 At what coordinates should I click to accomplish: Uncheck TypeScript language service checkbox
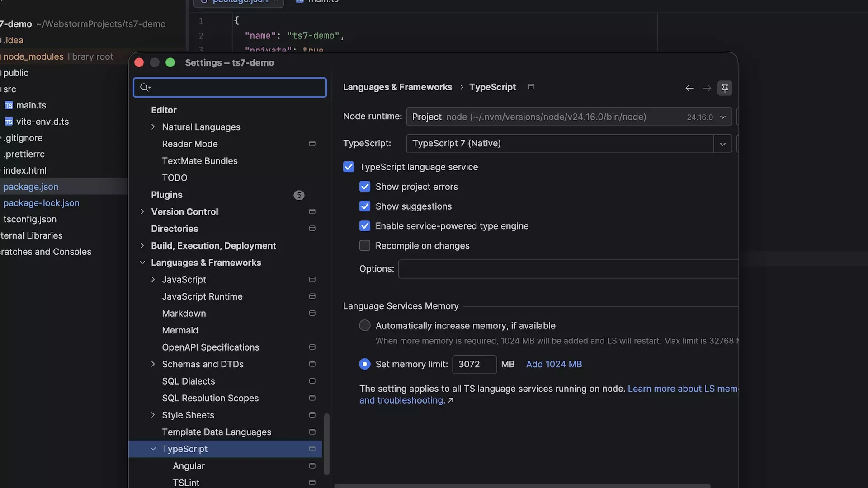pos(349,167)
